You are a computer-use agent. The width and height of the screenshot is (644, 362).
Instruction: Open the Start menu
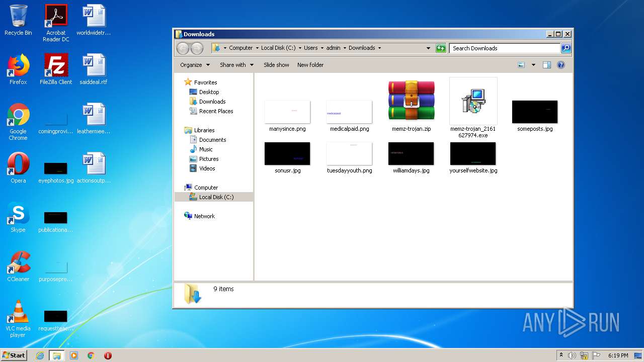coord(14,355)
